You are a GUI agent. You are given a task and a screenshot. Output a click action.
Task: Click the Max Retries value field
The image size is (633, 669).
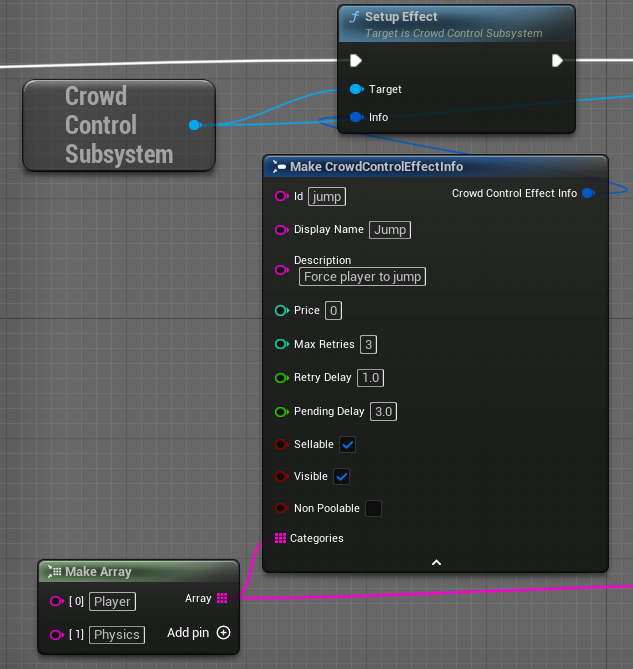369,345
